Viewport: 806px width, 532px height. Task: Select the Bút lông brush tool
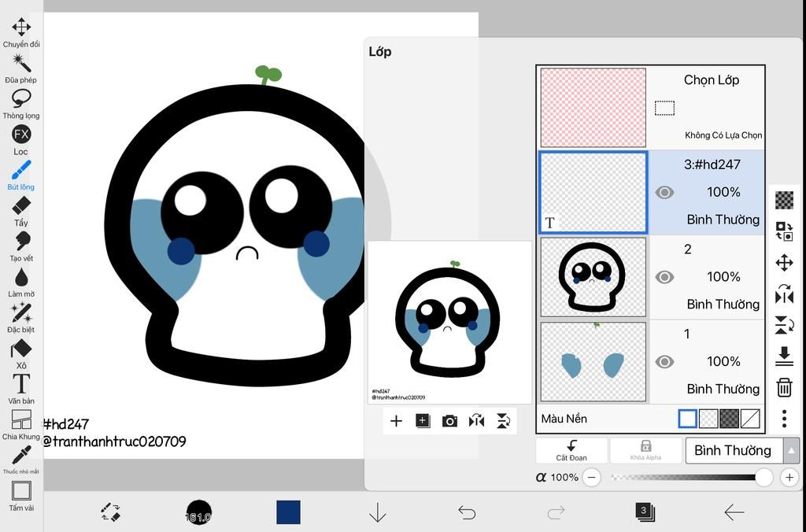(x=21, y=175)
